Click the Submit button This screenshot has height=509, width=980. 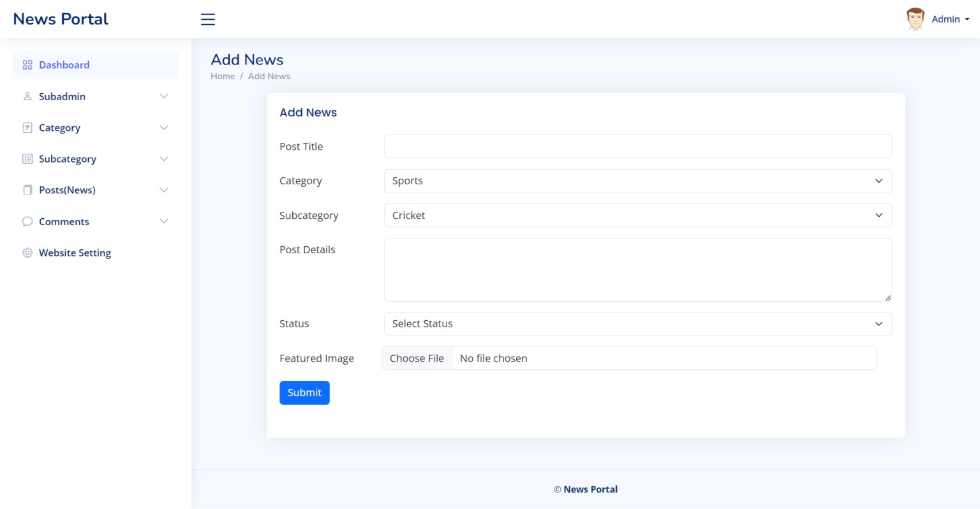(304, 392)
